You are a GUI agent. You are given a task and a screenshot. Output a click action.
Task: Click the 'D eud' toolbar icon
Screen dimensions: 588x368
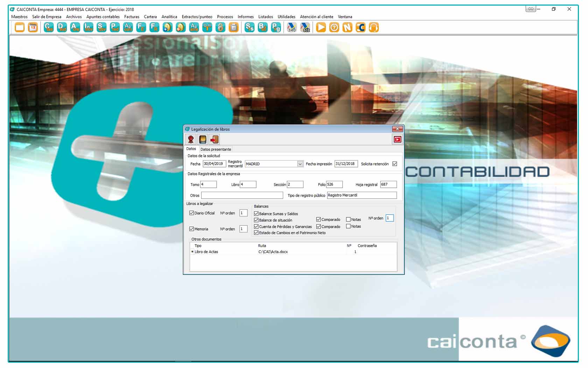[62, 27]
